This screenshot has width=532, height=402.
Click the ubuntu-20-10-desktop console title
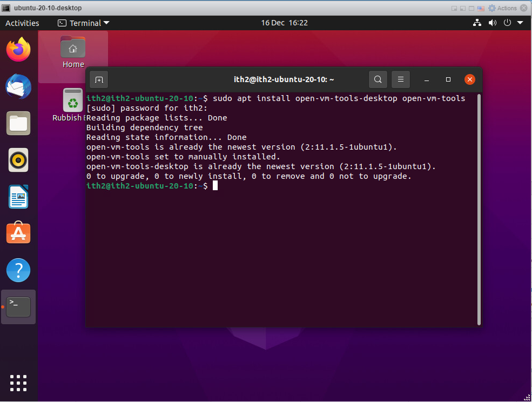(48, 8)
